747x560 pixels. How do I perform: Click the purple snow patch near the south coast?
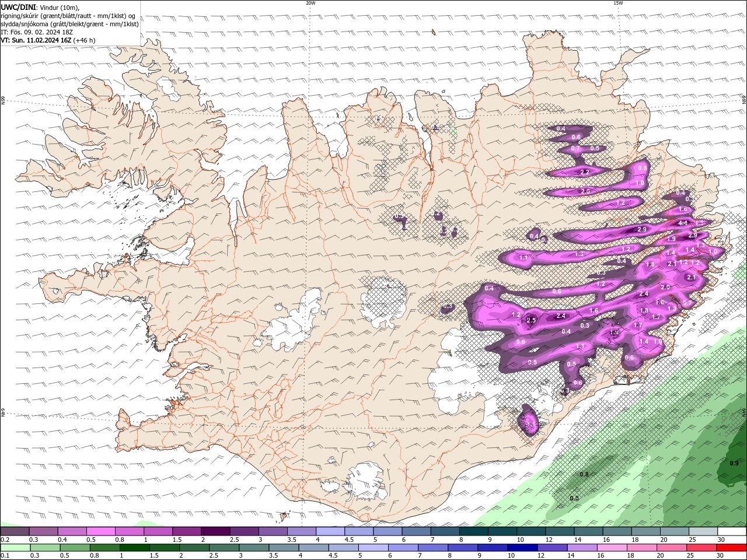click(x=529, y=421)
